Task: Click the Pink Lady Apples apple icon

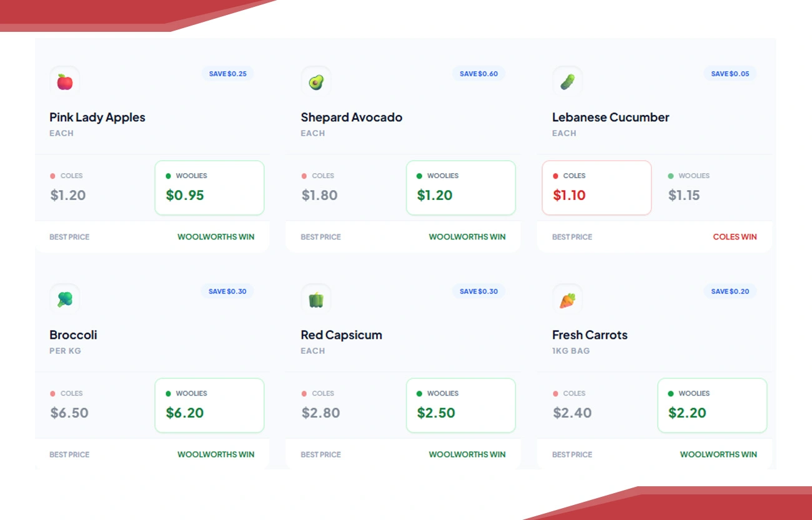Action: point(64,81)
